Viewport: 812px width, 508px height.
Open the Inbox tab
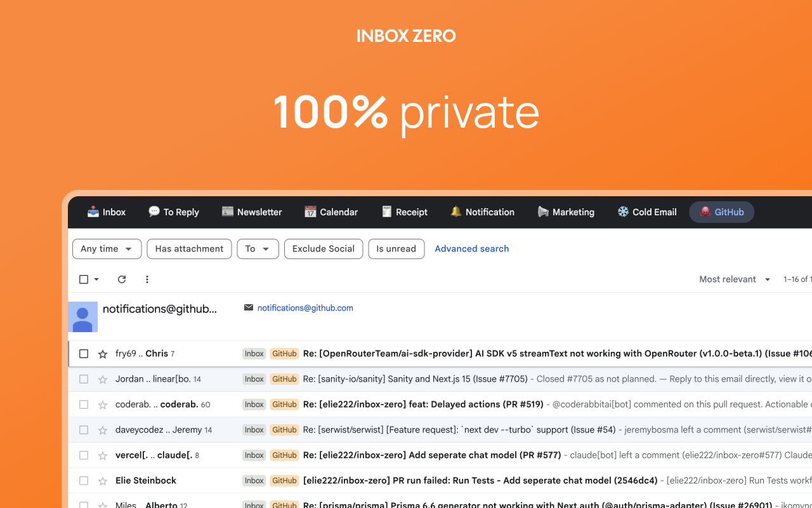pyautogui.click(x=107, y=212)
